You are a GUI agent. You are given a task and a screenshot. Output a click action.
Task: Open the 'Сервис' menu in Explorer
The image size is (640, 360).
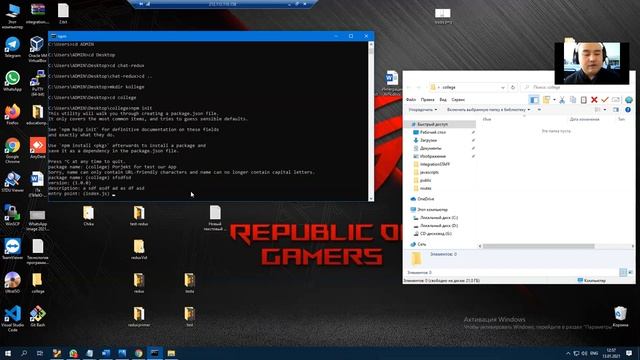tap(458, 100)
